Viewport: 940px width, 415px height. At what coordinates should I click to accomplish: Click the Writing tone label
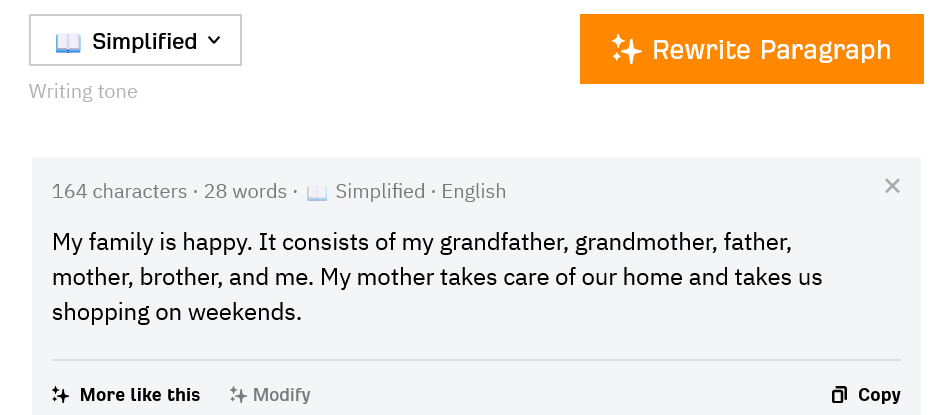(83, 91)
